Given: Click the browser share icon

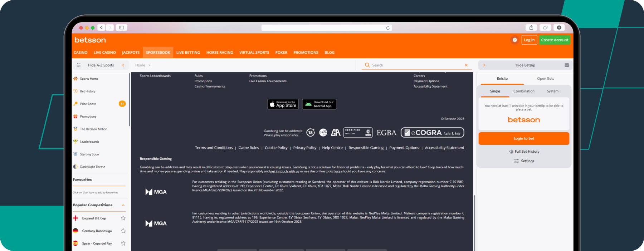Looking at the screenshot, I should click(x=531, y=28).
